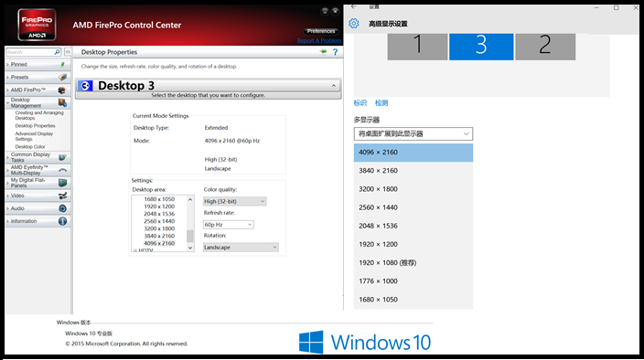Click the Video clapper icon
This screenshot has width=644, height=360.
pos(62,196)
